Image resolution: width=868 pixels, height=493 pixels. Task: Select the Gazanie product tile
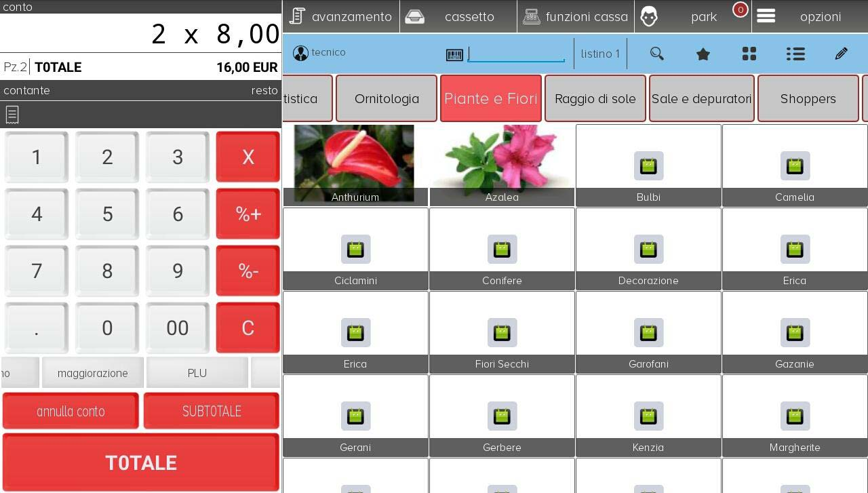click(x=795, y=332)
